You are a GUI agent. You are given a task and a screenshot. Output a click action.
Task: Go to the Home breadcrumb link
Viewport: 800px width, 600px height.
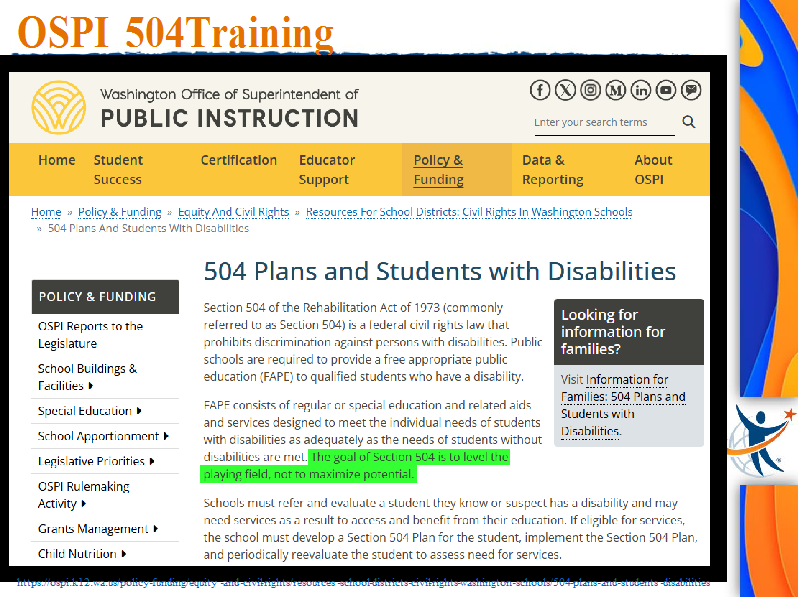46,212
